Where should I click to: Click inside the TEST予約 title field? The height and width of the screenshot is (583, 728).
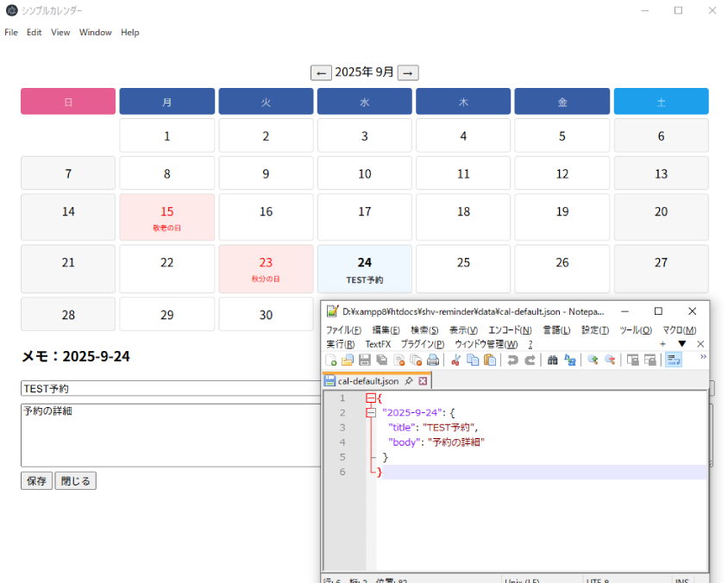pos(168,389)
